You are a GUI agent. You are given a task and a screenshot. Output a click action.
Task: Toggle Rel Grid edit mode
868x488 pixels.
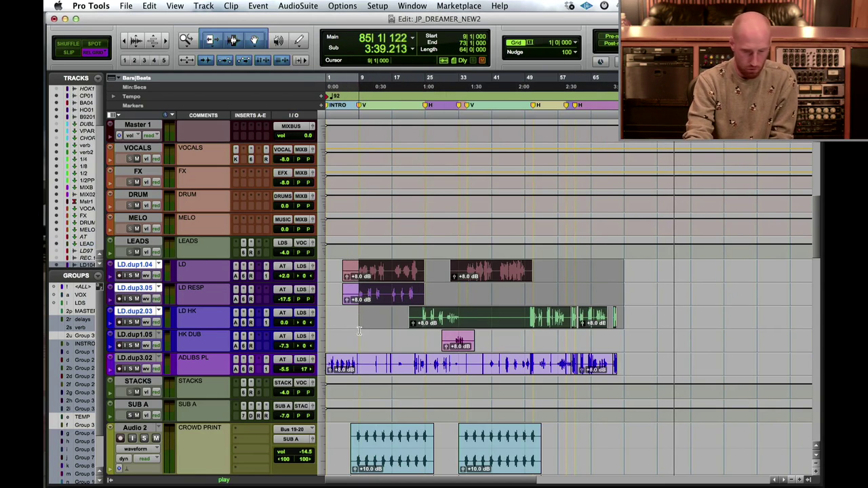tap(94, 53)
